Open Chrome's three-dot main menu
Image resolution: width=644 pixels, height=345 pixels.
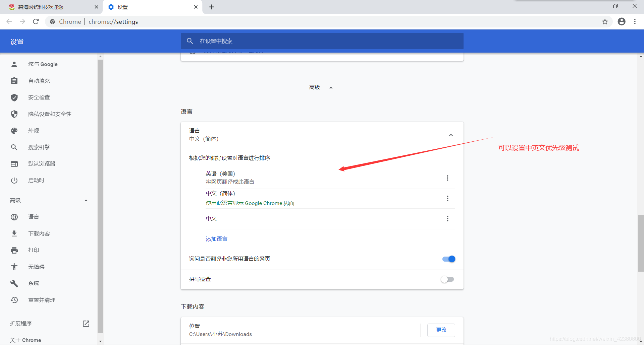[x=635, y=22]
